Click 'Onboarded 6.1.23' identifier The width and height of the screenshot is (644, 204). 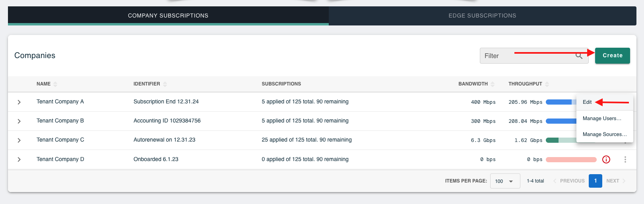(156, 159)
